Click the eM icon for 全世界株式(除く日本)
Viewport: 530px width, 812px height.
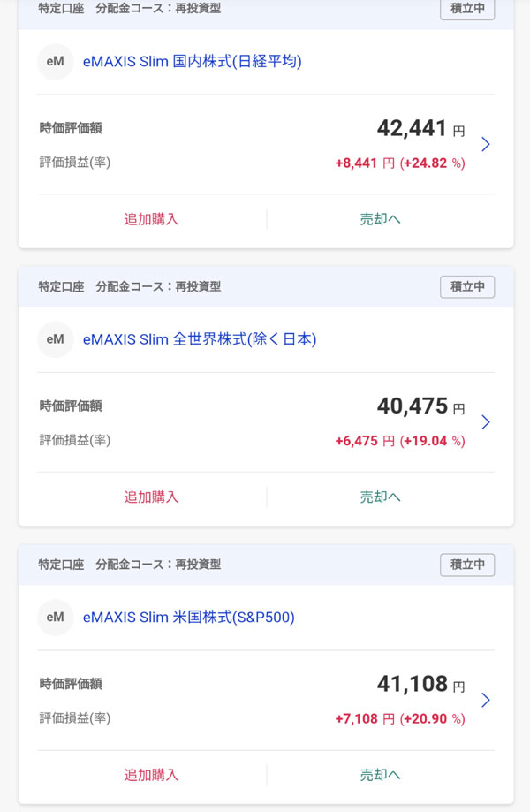pyautogui.click(x=55, y=339)
